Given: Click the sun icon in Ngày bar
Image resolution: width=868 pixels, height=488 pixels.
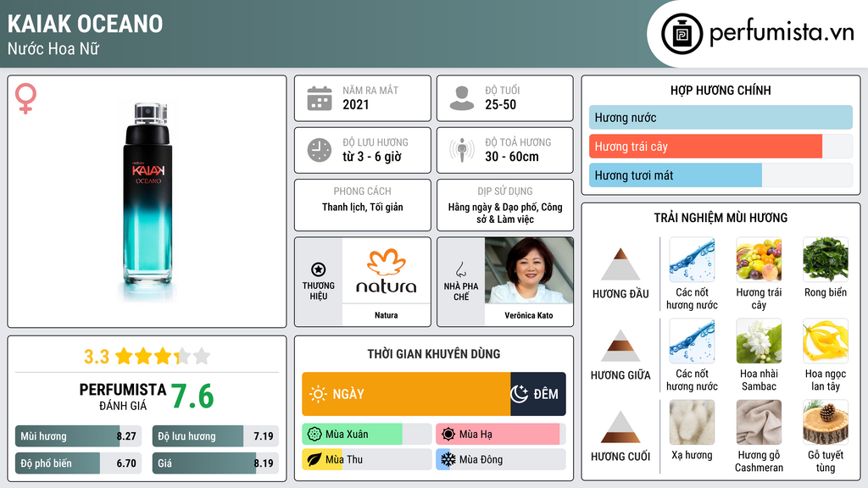Looking at the screenshot, I should (318, 394).
